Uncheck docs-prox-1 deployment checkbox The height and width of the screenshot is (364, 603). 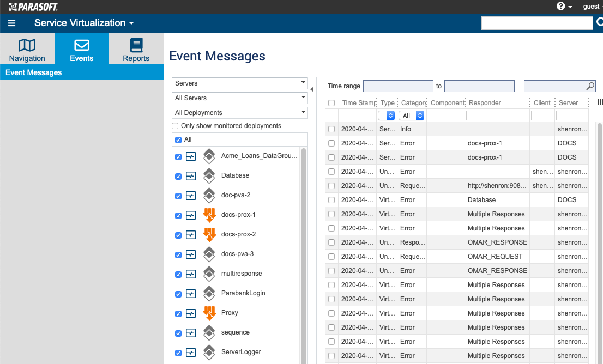point(178,216)
